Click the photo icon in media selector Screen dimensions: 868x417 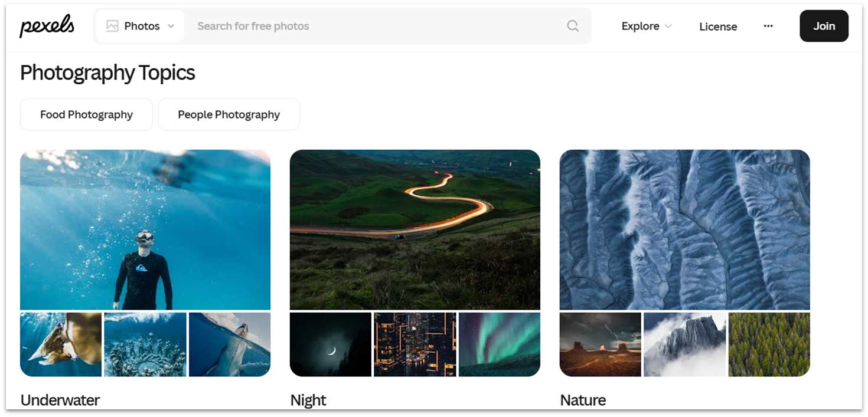[112, 26]
